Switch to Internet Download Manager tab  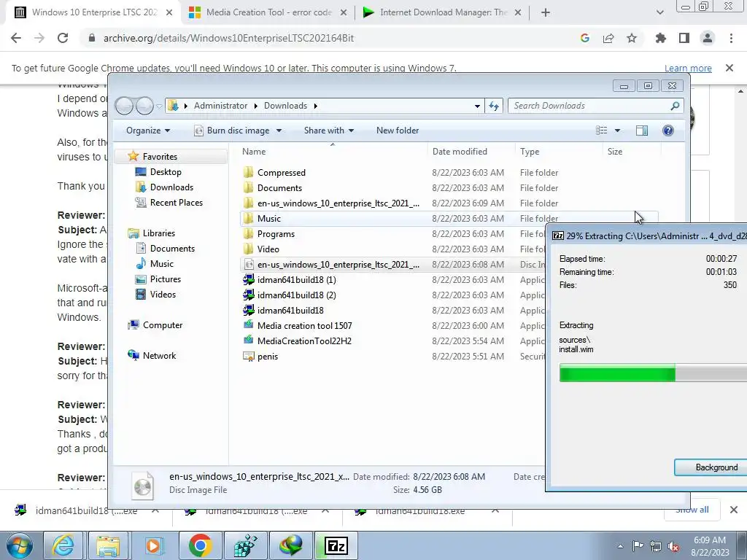point(443,12)
